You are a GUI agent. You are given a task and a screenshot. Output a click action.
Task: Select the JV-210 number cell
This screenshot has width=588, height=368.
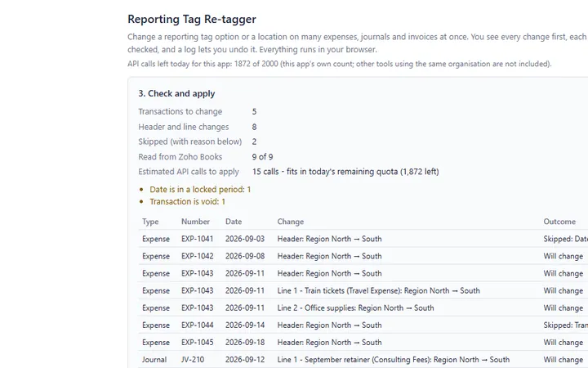(193, 360)
